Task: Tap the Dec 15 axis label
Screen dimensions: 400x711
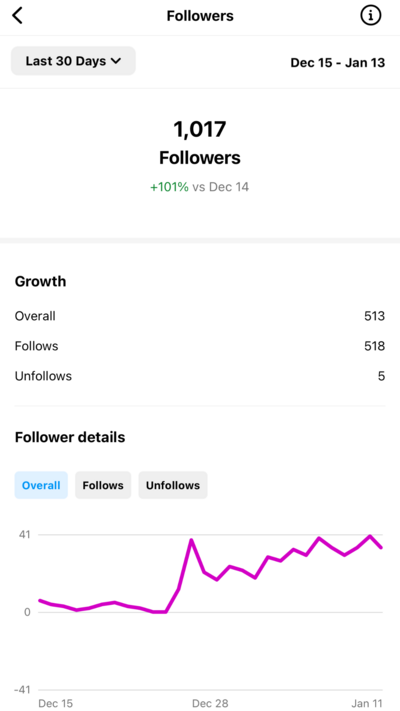Action: click(x=55, y=703)
